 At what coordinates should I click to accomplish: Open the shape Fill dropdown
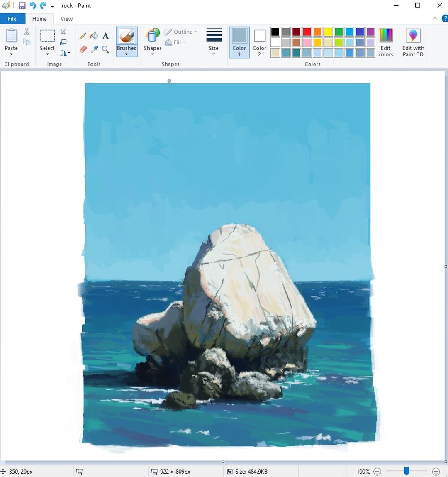pyautogui.click(x=175, y=42)
